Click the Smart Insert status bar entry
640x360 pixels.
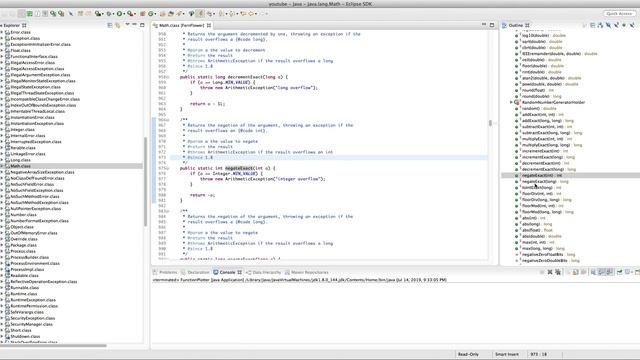tap(507, 354)
